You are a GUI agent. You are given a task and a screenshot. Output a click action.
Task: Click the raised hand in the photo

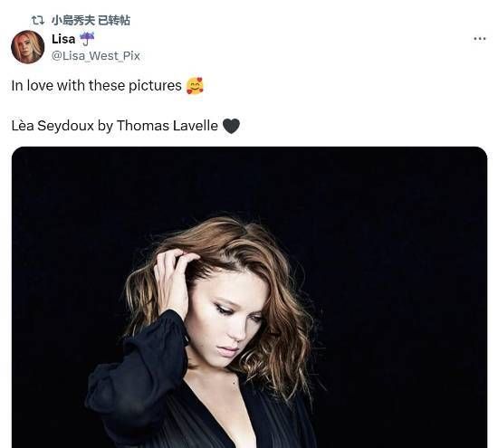coord(173,280)
